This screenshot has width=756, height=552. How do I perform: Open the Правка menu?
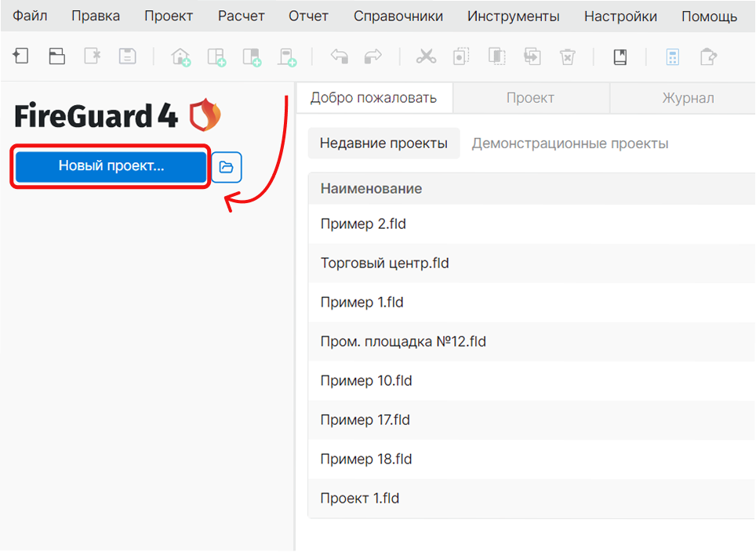(96, 16)
